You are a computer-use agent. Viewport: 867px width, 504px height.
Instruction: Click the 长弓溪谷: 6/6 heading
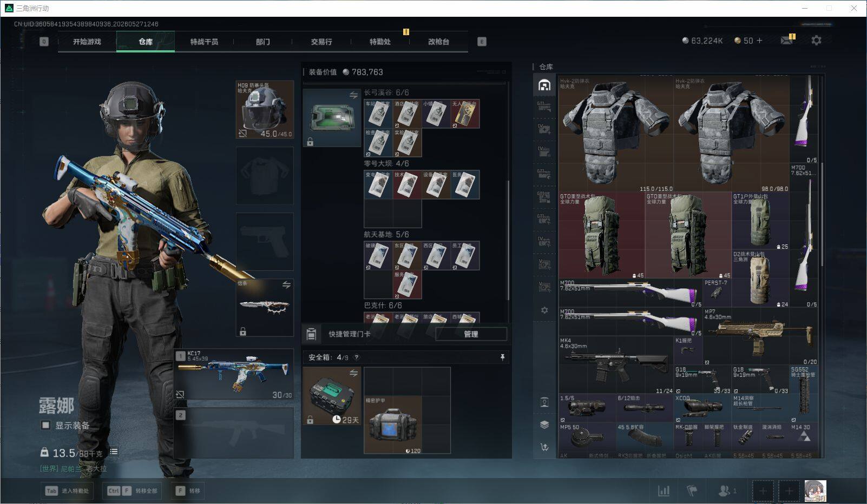pos(386,93)
